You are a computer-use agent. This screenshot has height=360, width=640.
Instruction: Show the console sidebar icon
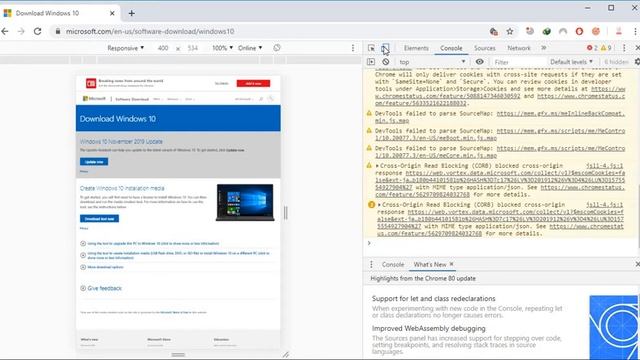click(x=371, y=62)
